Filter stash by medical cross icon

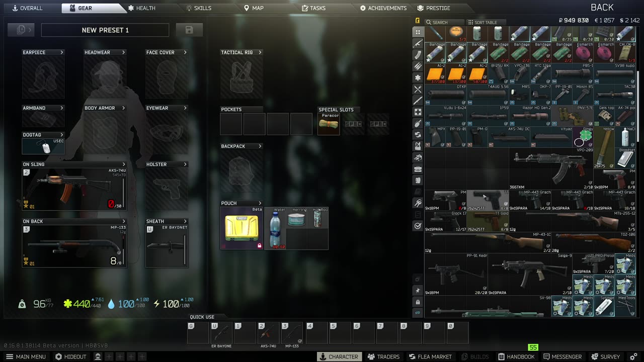click(x=418, y=112)
